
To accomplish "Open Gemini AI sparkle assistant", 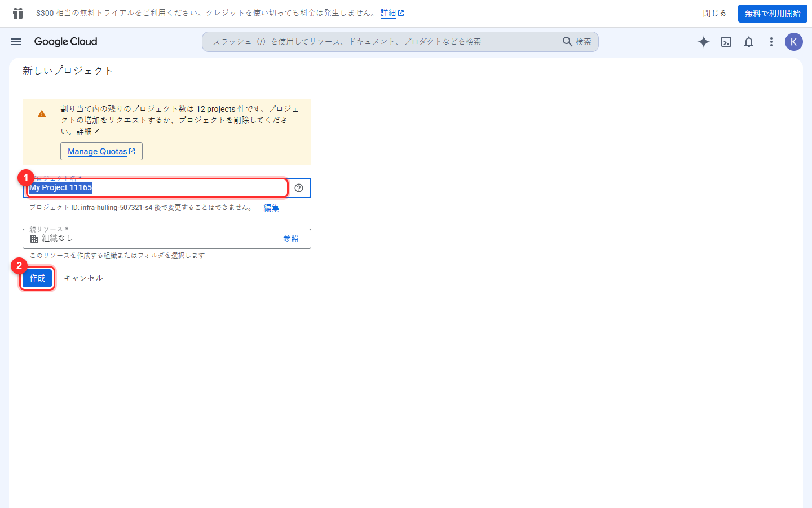I will tap(704, 42).
